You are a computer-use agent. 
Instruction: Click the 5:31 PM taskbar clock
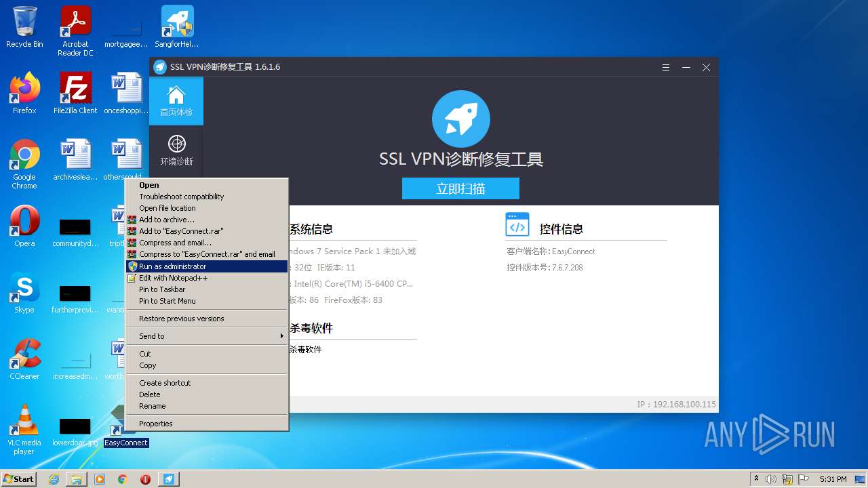[x=833, y=479]
